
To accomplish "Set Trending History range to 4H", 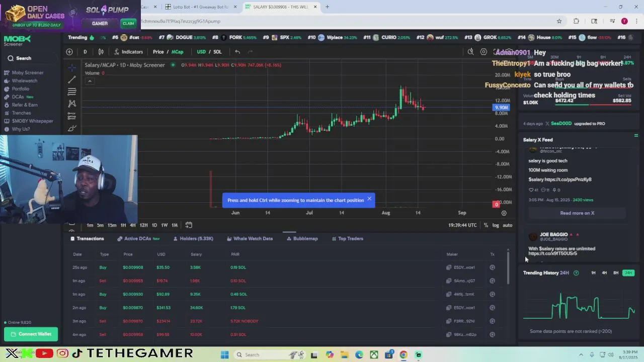I will [x=604, y=273].
